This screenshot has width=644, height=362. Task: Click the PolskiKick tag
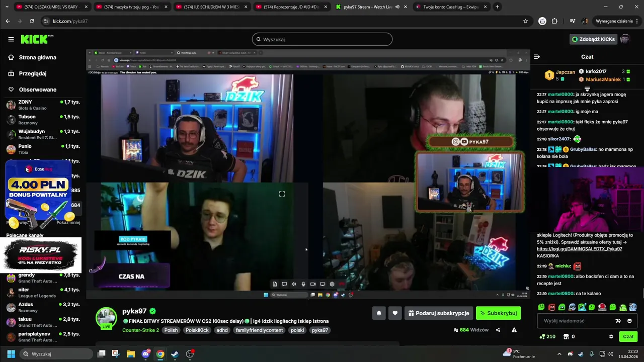coord(197,330)
